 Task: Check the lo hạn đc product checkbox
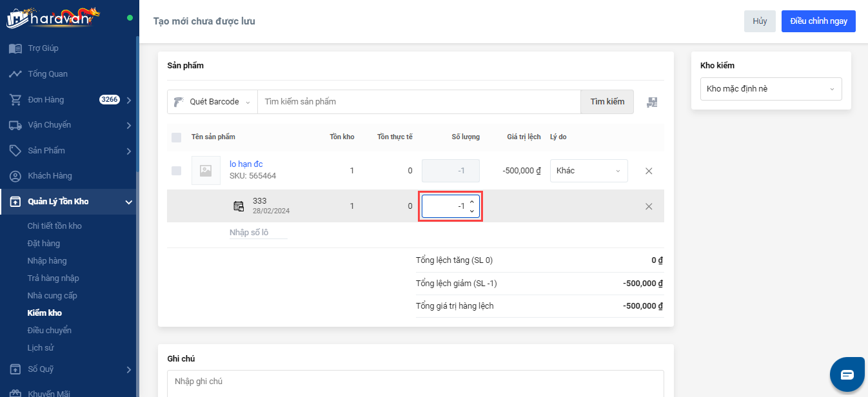click(177, 171)
